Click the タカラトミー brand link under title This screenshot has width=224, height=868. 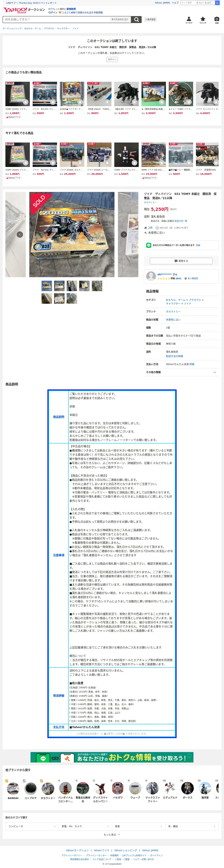pos(150,203)
